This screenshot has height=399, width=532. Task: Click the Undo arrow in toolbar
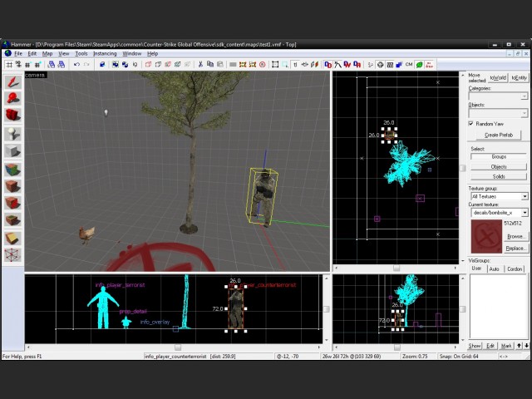[x=76, y=65]
